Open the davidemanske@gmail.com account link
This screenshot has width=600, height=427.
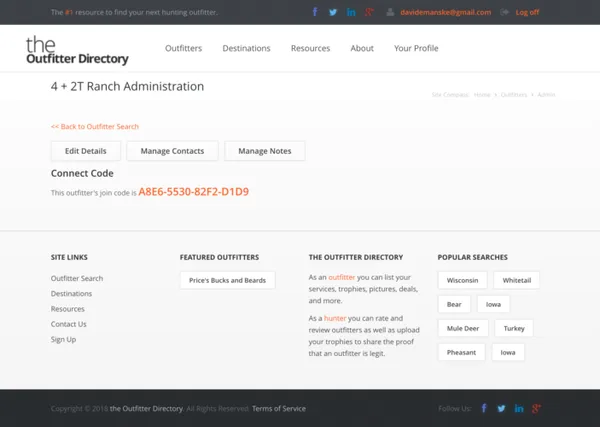445,12
